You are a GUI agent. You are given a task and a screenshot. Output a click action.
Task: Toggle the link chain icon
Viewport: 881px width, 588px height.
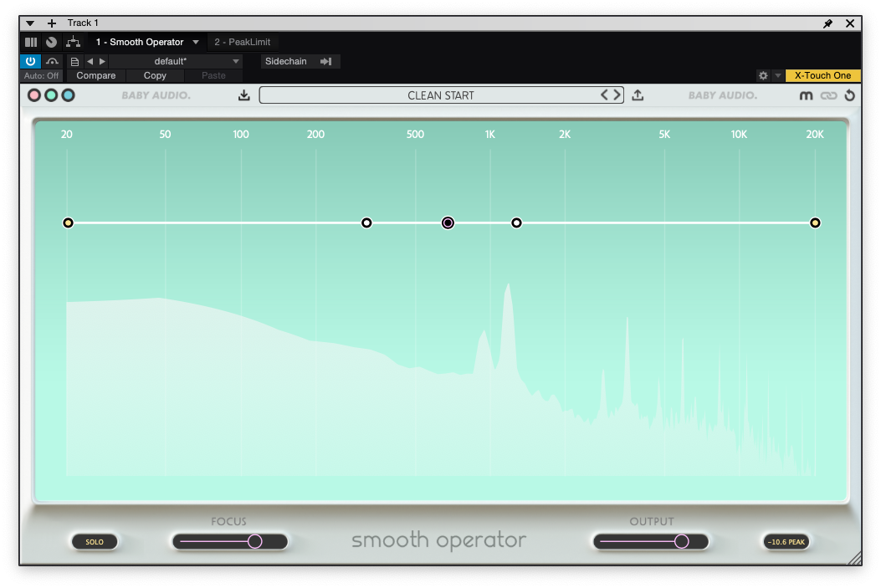click(x=828, y=96)
